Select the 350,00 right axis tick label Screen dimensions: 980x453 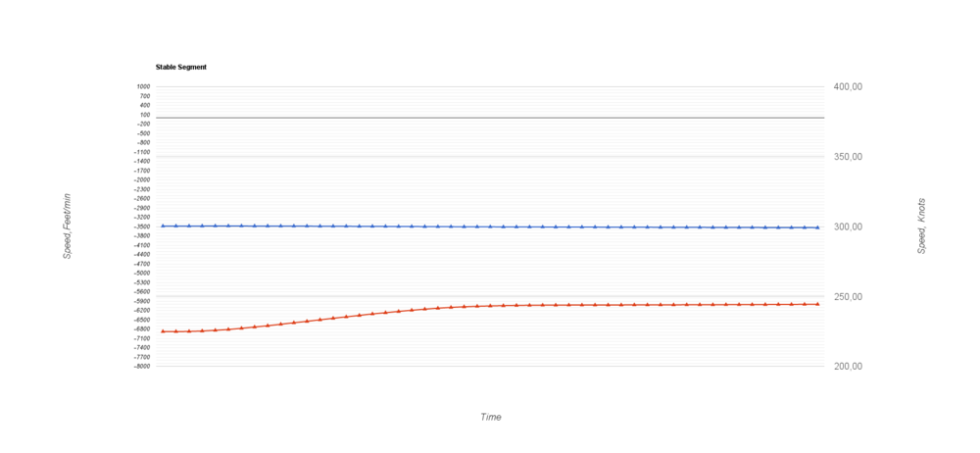click(848, 157)
